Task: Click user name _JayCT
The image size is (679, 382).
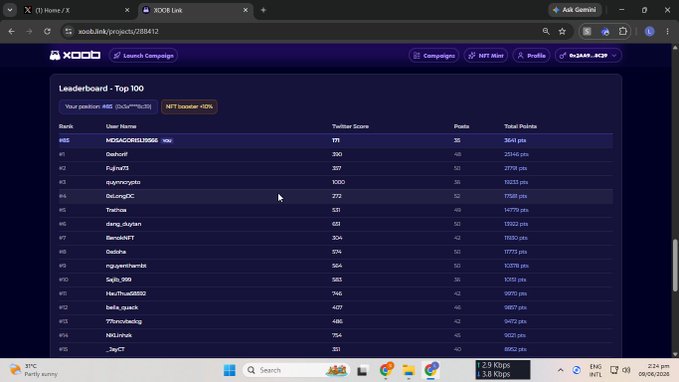Action: (x=115, y=349)
